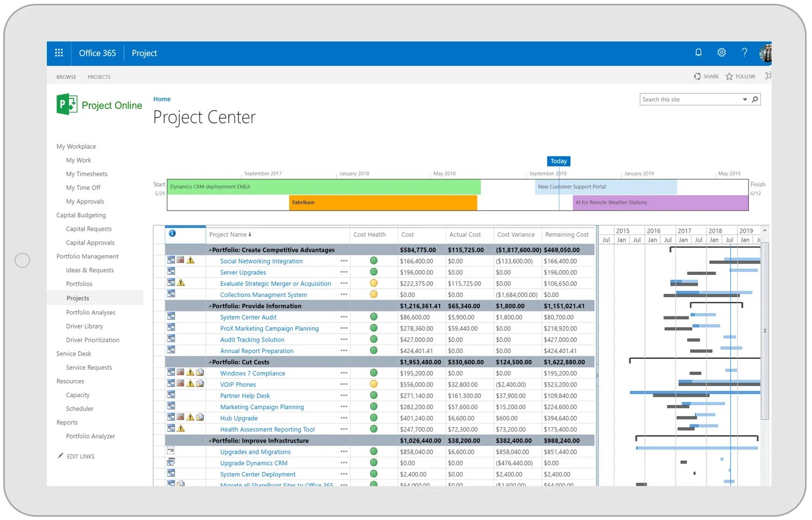The width and height of the screenshot is (812, 520).
Task: Go to My Timesheets in sidebar
Action: [87, 174]
